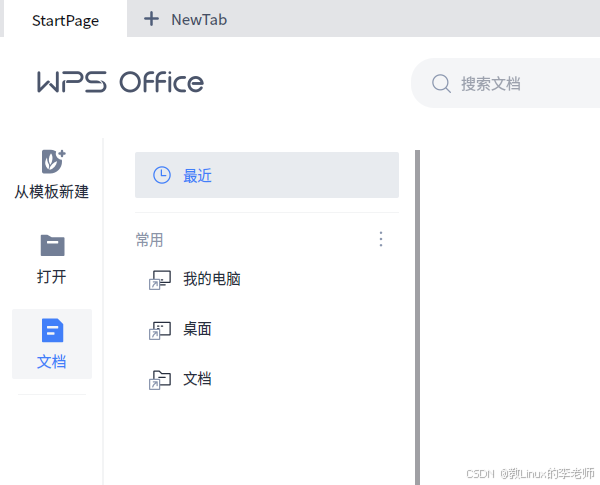Screen dimensions: 600x485
Task: Click the 打开 sidebar label
Action: click(52, 276)
